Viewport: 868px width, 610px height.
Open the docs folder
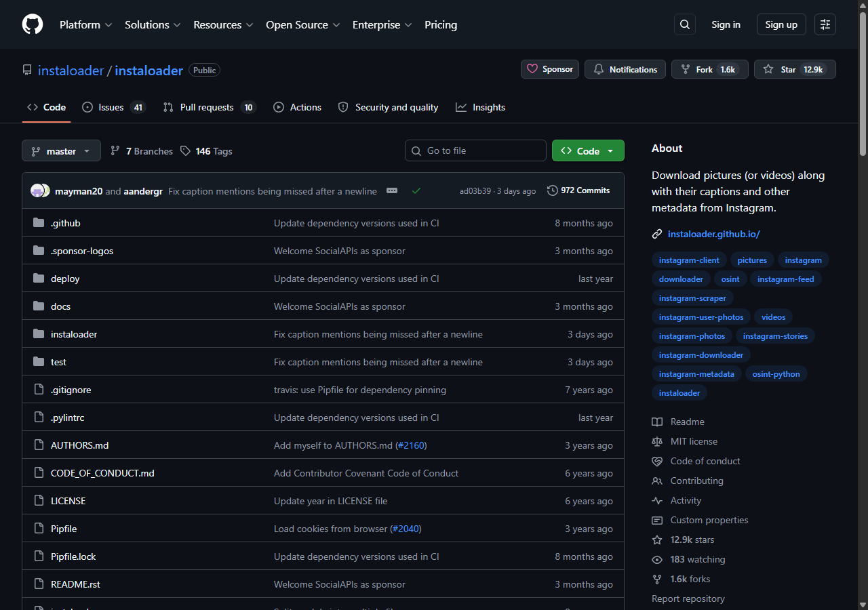60,306
